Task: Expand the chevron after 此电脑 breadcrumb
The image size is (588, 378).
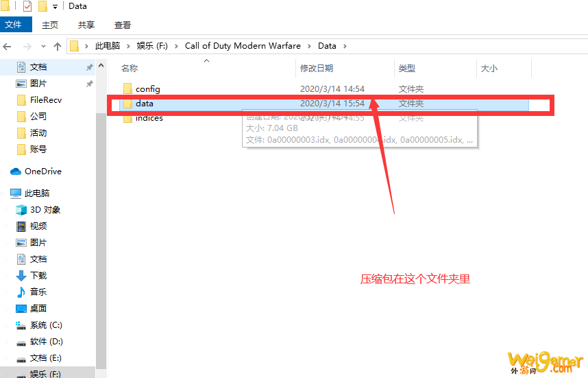Action: click(128, 46)
